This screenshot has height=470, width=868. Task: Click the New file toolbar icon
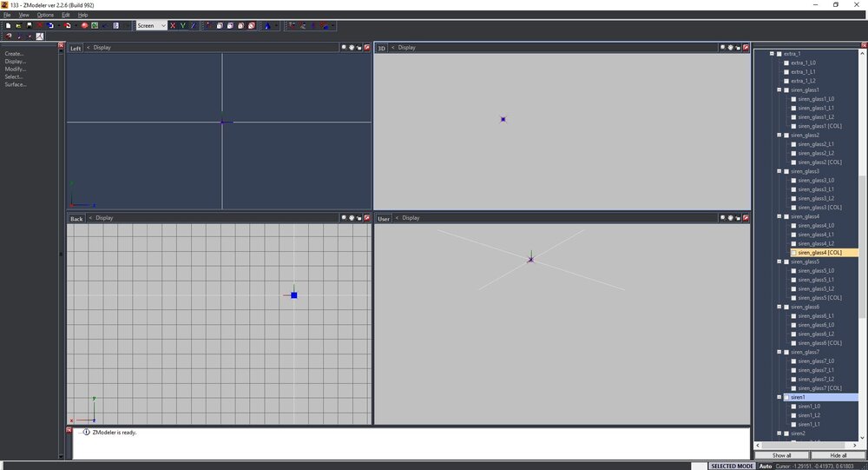[x=9, y=25]
